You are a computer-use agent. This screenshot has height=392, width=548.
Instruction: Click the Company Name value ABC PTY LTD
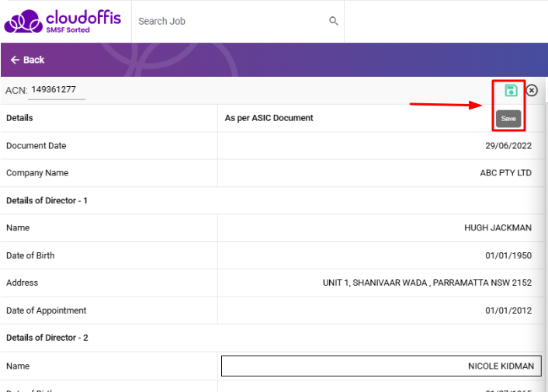click(x=505, y=173)
